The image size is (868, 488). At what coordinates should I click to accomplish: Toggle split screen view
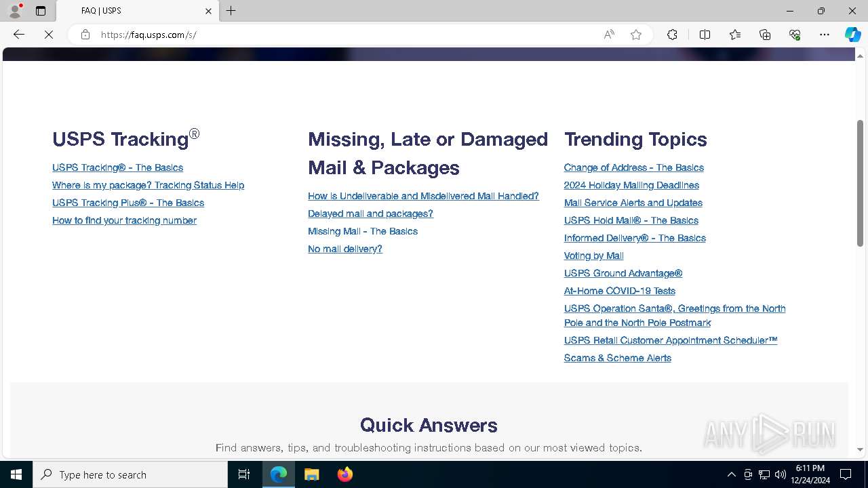pos(705,35)
